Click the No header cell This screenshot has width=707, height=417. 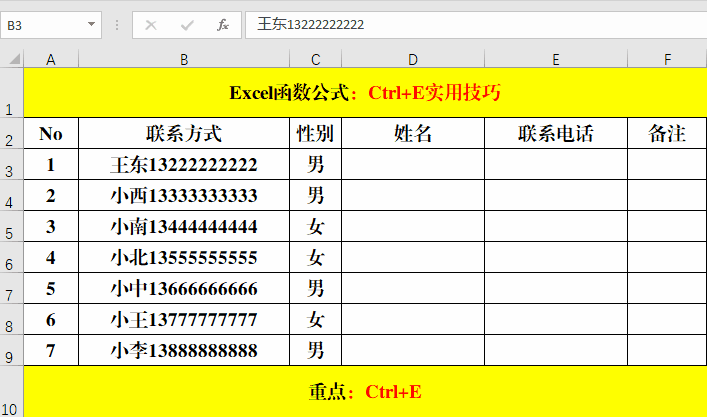click(x=51, y=133)
